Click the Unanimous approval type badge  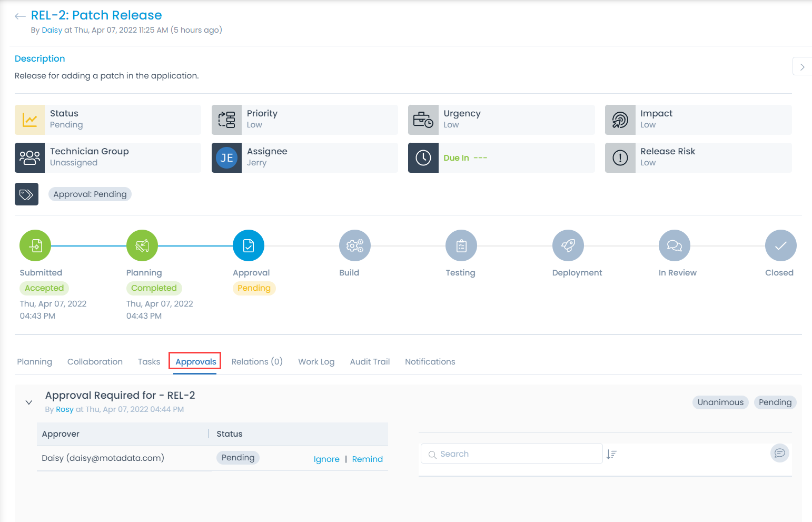720,402
